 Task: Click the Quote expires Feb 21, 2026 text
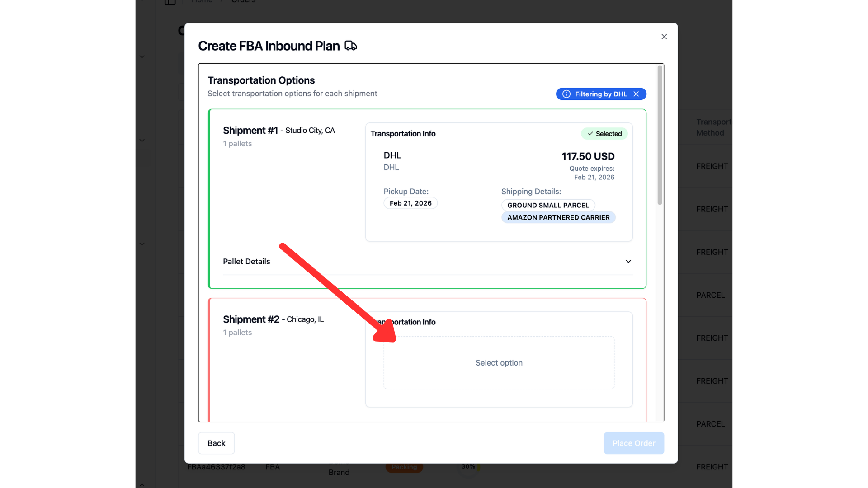click(592, 173)
